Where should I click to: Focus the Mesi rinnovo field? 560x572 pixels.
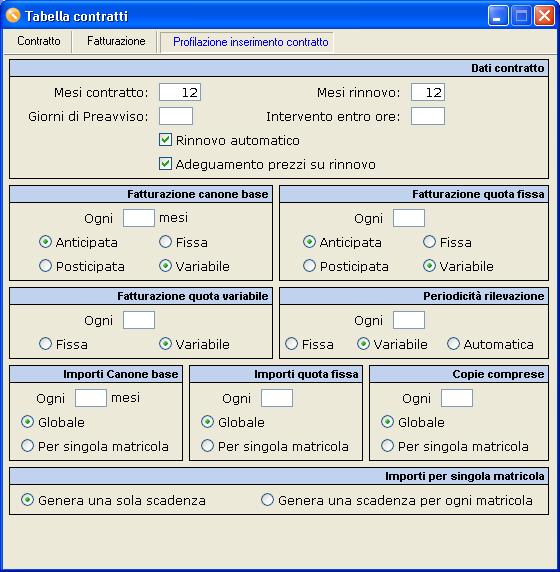pos(428,92)
